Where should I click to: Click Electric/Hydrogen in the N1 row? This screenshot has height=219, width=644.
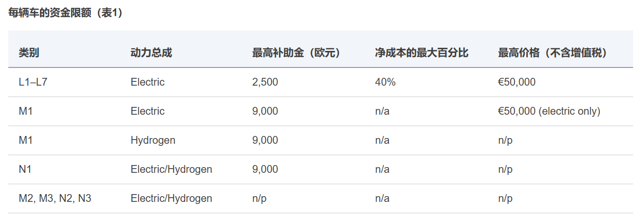(x=171, y=169)
